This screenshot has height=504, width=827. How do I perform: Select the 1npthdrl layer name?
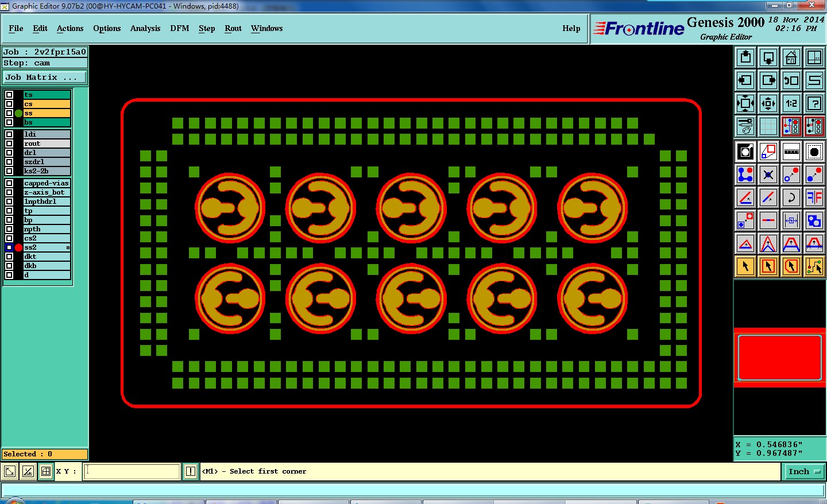47,201
